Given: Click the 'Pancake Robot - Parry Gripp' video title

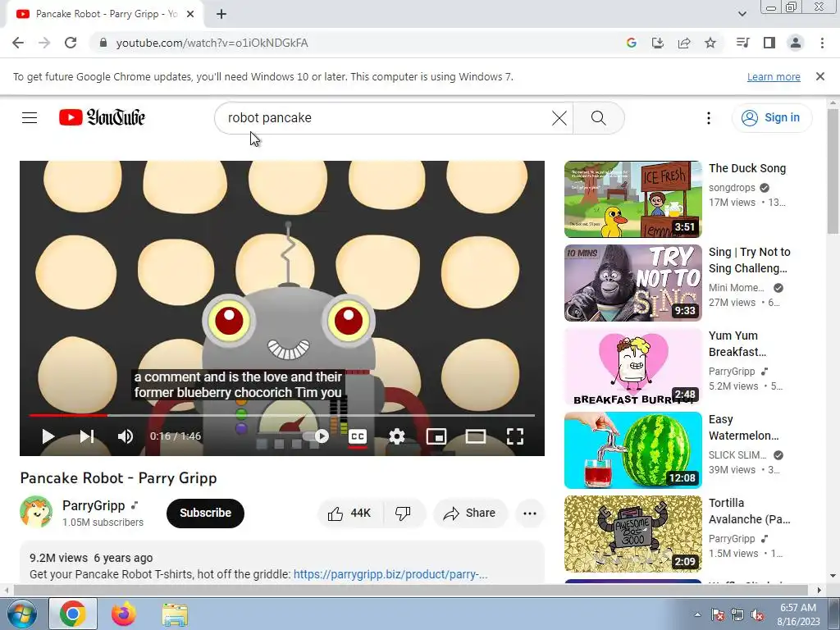Looking at the screenshot, I should pyautogui.click(x=118, y=478).
